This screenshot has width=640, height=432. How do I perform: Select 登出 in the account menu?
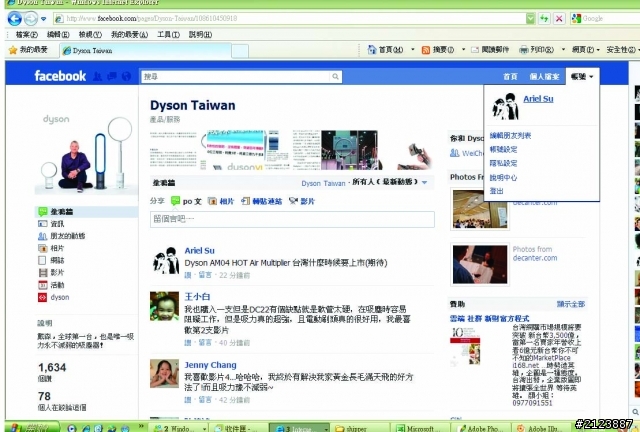pos(496,191)
